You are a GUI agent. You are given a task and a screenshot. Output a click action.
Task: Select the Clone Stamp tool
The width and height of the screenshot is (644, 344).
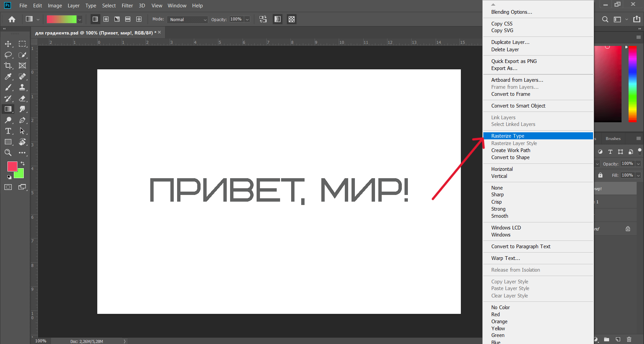pyautogui.click(x=22, y=87)
